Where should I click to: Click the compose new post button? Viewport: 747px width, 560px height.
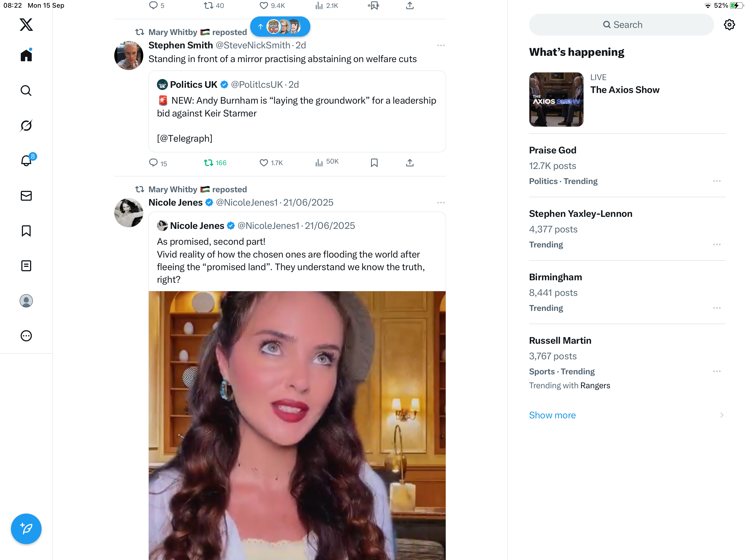coord(26,529)
